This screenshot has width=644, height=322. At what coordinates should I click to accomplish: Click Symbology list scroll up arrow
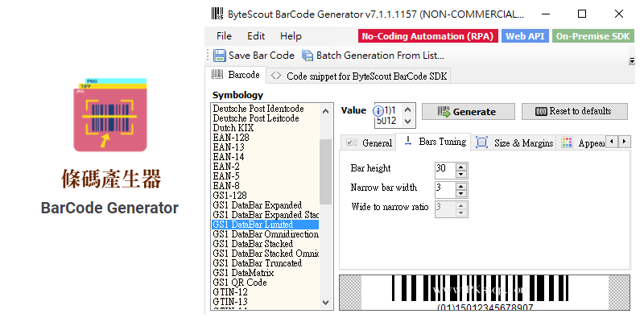pos(326,111)
